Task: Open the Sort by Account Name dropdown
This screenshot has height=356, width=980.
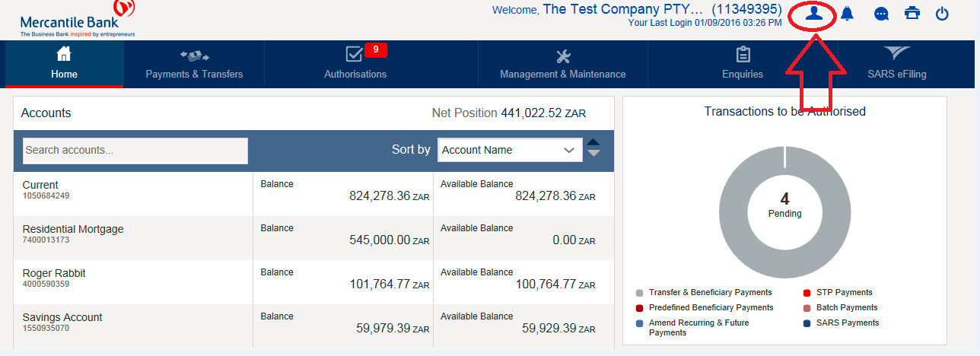Action: tap(510, 150)
